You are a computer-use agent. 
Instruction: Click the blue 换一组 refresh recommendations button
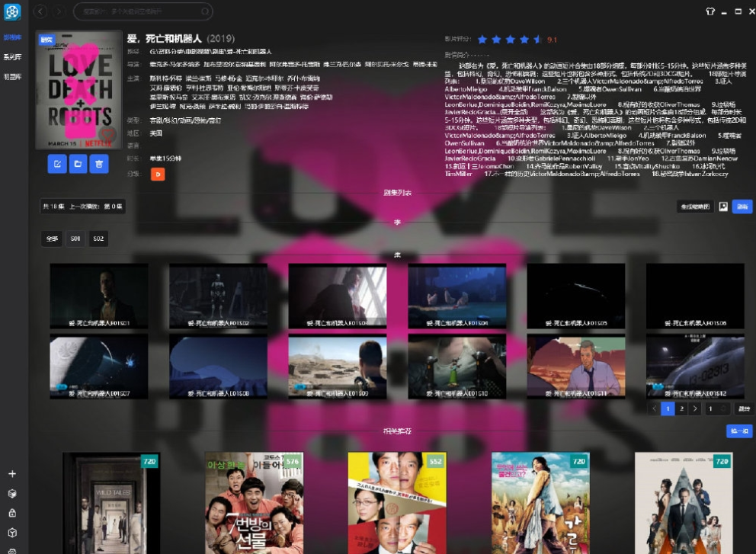pos(739,431)
